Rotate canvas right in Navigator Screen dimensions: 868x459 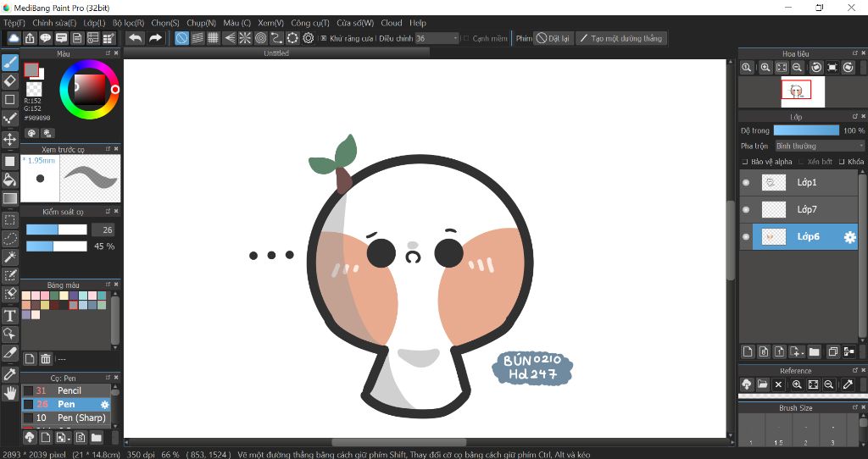coord(848,68)
